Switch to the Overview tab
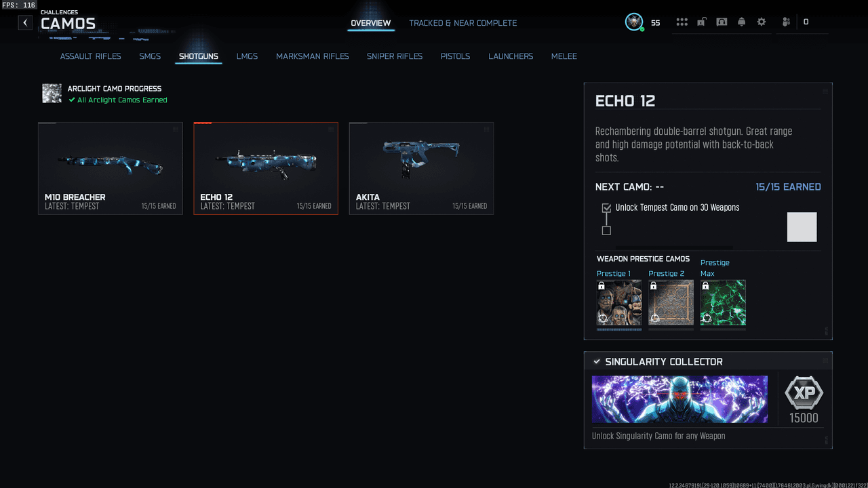This screenshot has width=868, height=488. (x=370, y=23)
